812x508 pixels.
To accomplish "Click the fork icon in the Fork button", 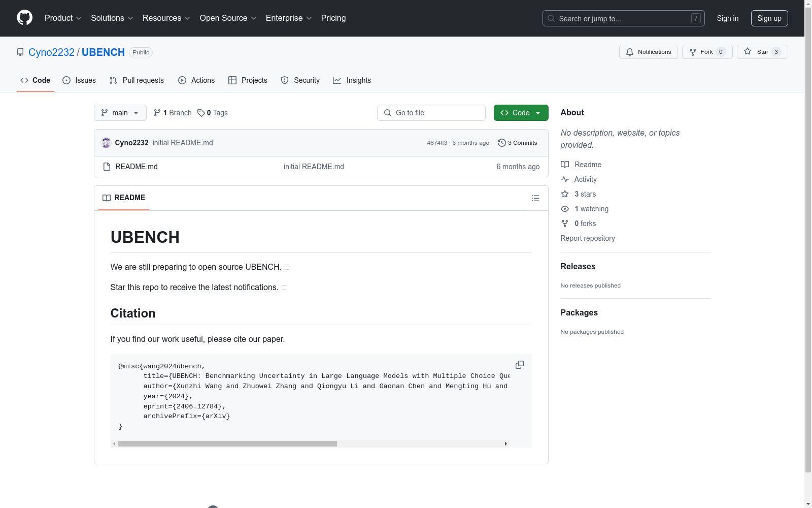I will (693, 52).
